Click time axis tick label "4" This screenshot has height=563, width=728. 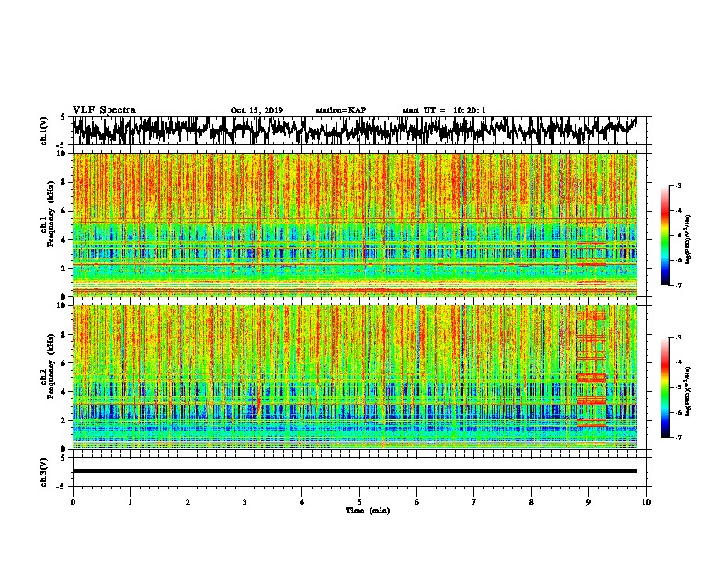click(302, 502)
